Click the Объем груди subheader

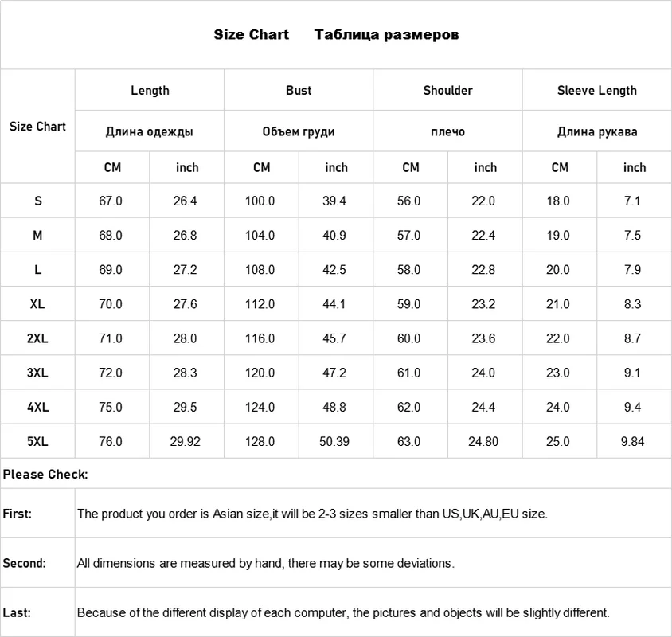pos(299,131)
